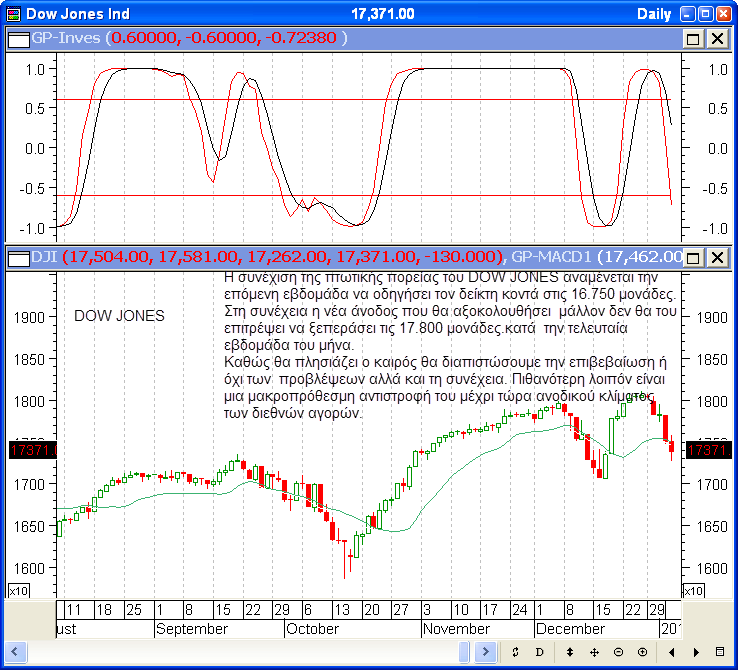The height and width of the screenshot is (670, 738).
Task: Click the rescan/refresh chart icon
Action: click(x=515, y=652)
